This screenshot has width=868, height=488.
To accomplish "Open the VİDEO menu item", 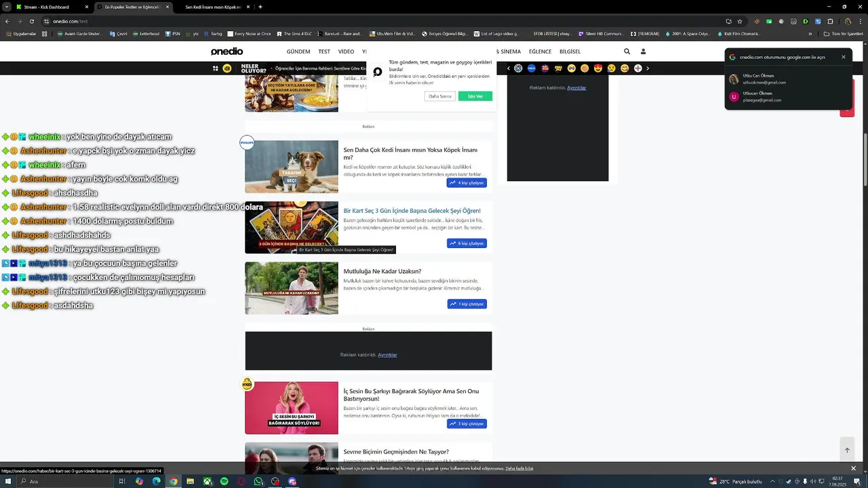I will [x=346, y=52].
